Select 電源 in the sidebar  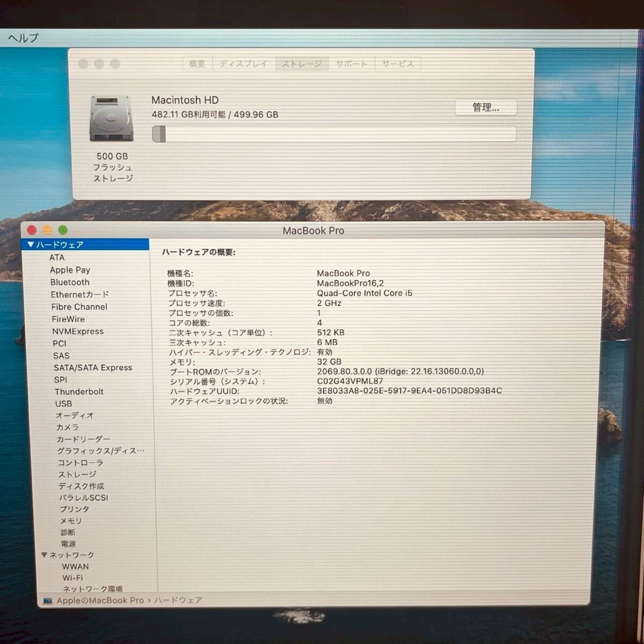[69, 544]
